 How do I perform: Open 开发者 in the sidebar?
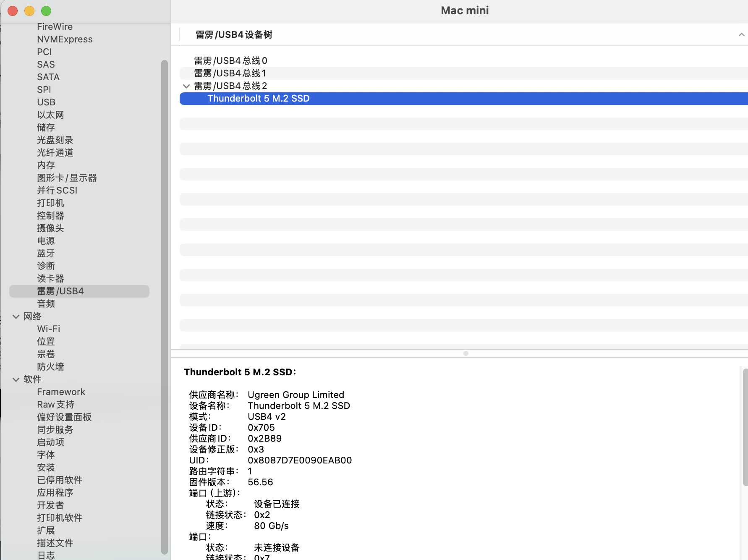[50, 505]
